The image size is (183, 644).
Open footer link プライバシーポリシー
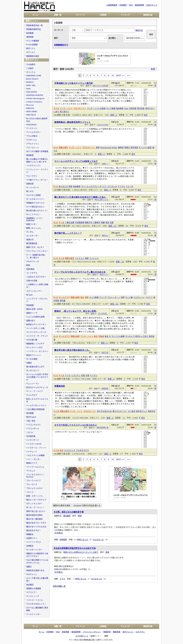[x=92, y=632]
